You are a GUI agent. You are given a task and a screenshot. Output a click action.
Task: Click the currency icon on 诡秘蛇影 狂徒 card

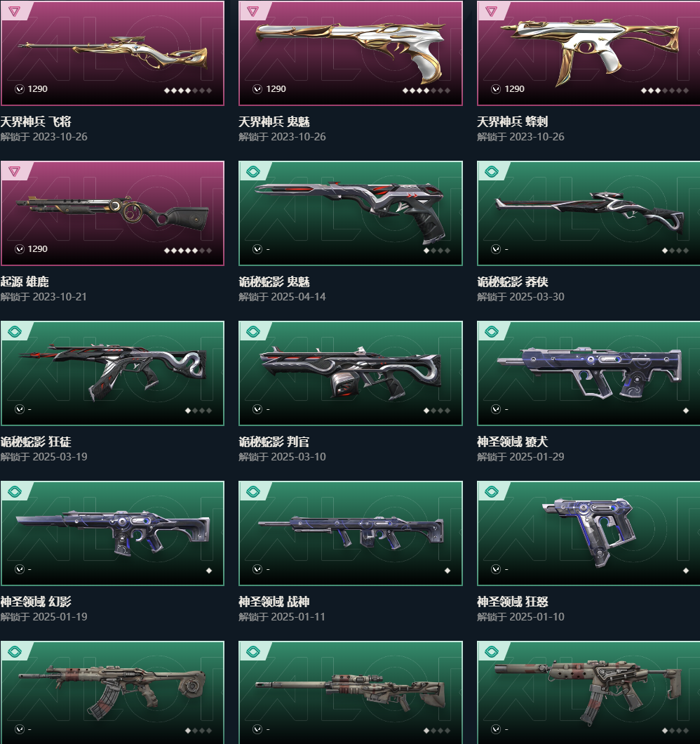point(20,409)
